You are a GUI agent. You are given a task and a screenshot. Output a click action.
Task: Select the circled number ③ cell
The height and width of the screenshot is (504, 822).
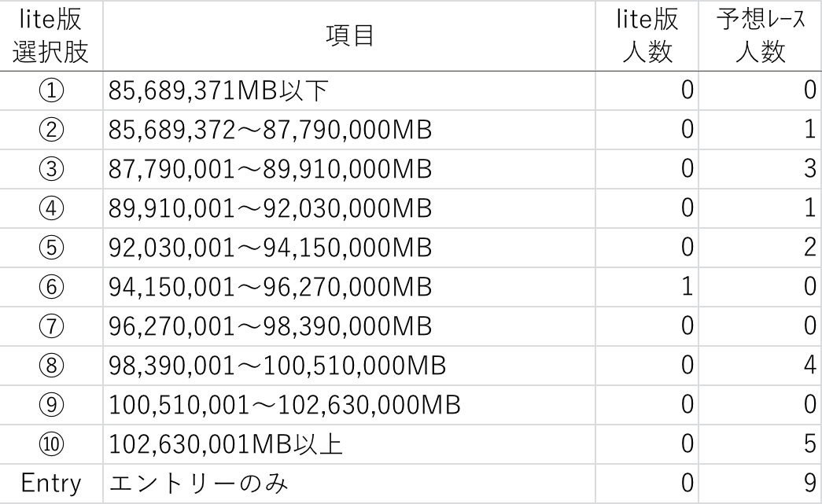(51, 171)
